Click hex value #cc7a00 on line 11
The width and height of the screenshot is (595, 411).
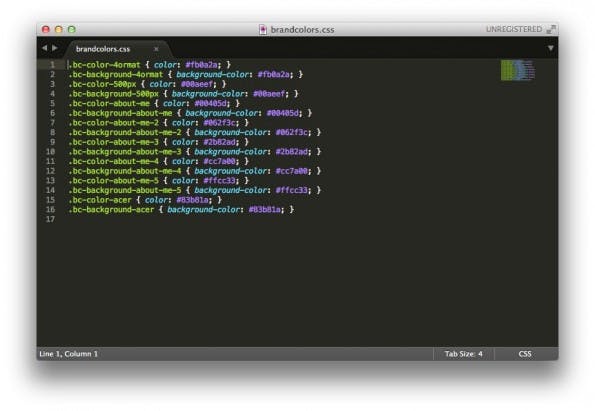click(x=219, y=161)
